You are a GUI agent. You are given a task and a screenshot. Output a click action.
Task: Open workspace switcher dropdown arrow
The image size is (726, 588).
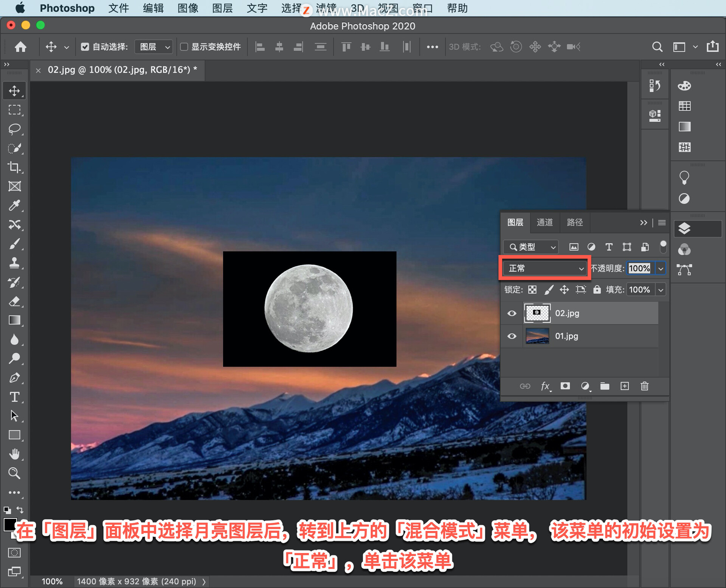tap(695, 47)
